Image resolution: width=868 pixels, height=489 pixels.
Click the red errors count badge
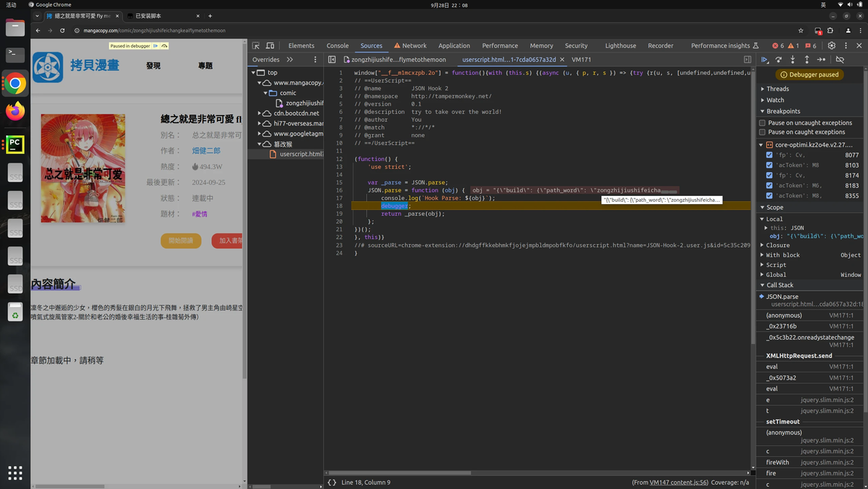click(778, 45)
